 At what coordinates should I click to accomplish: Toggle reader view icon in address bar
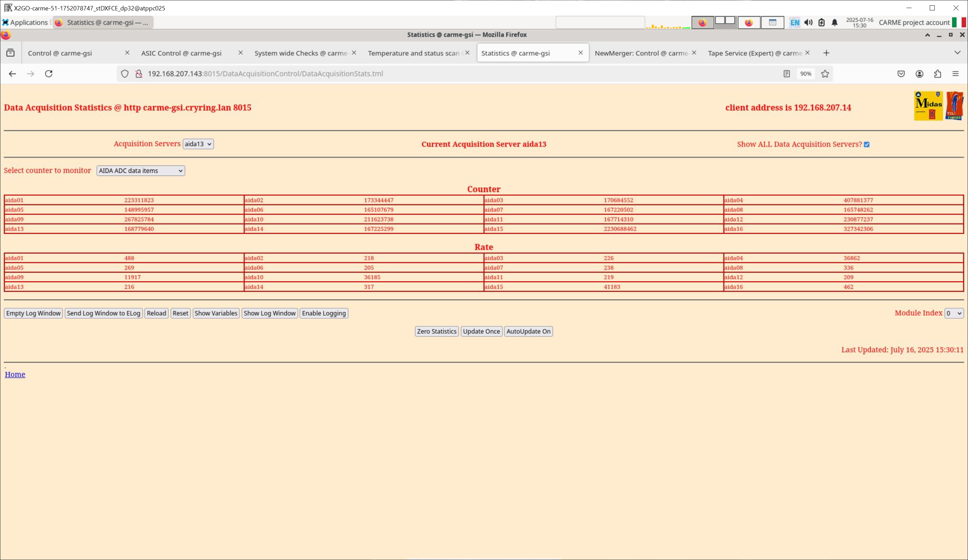[786, 74]
